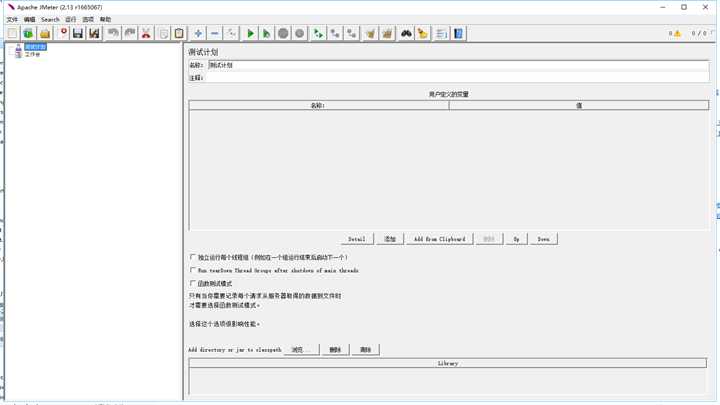Image resolution: width=720 pixels, height=405 pixels.
Task: Click the 删除 button beside 浏览
Action: (335, 350)
